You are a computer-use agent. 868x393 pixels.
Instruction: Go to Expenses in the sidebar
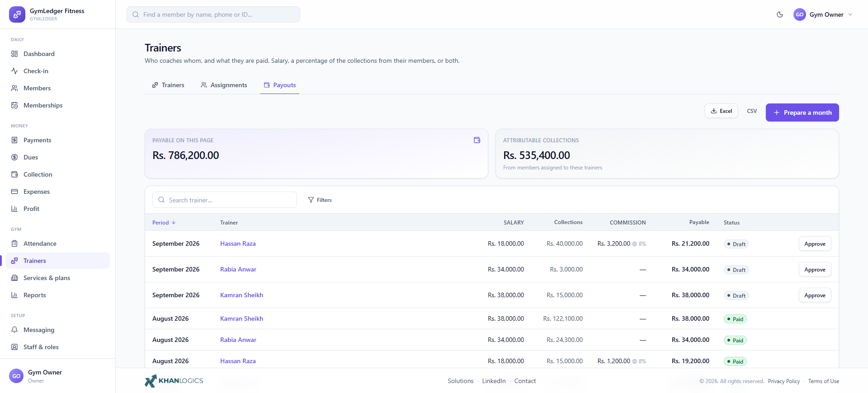[x=57, y=192]
